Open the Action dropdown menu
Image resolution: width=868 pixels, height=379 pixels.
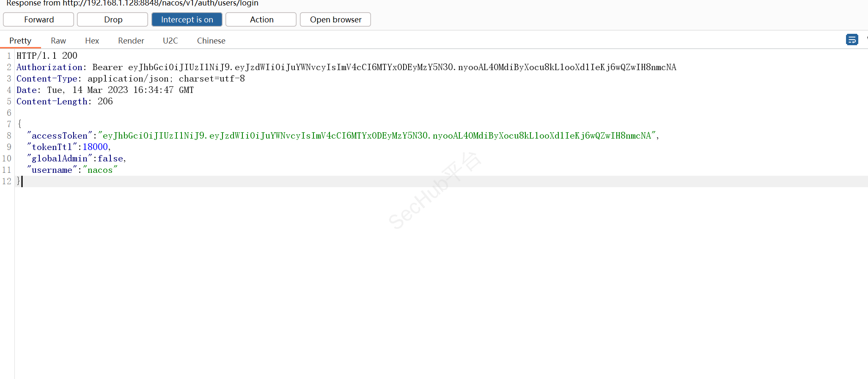(261, 19)
